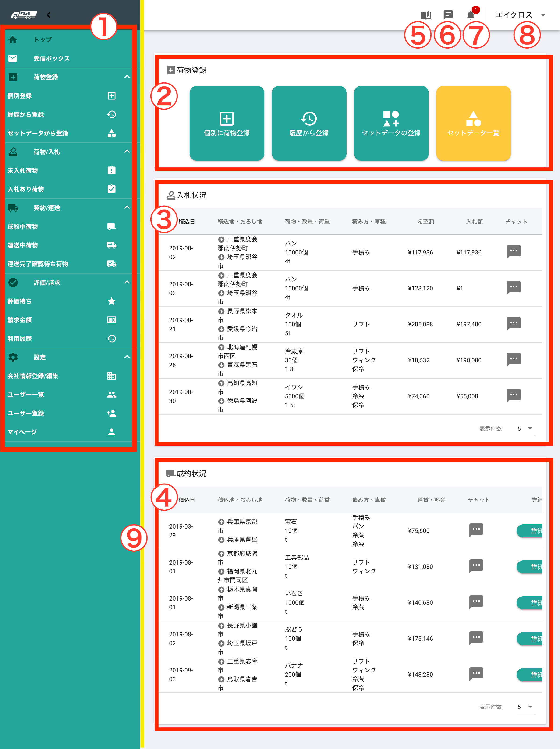Click the 希望額 column header
The height and width of the screenshot is (749, 560).
[x=426, y=221]
